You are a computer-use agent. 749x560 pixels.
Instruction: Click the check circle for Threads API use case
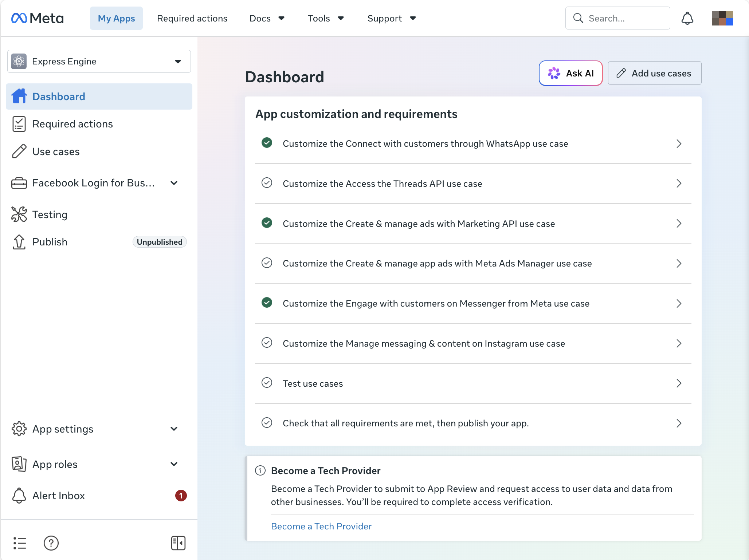point(267,183)
